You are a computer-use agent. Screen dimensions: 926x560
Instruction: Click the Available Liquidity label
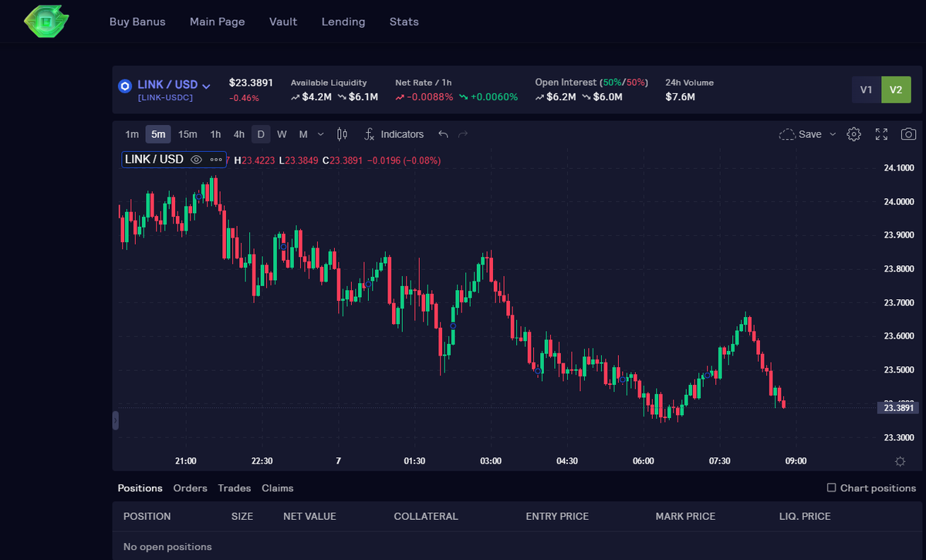click(x=329, y=83)
